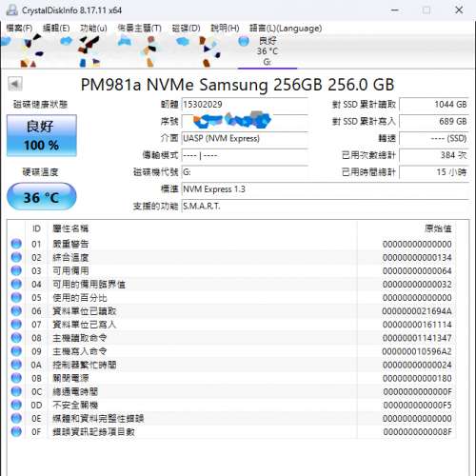Close the CrystalDiskInfo window
Viewport: 476px width, 476px height.
pos(459,10)
